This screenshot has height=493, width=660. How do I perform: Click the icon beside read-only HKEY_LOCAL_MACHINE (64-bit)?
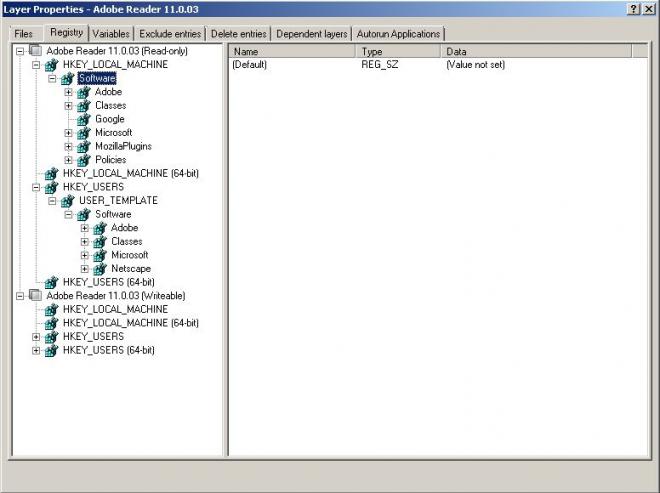click(x=51, y=173)
